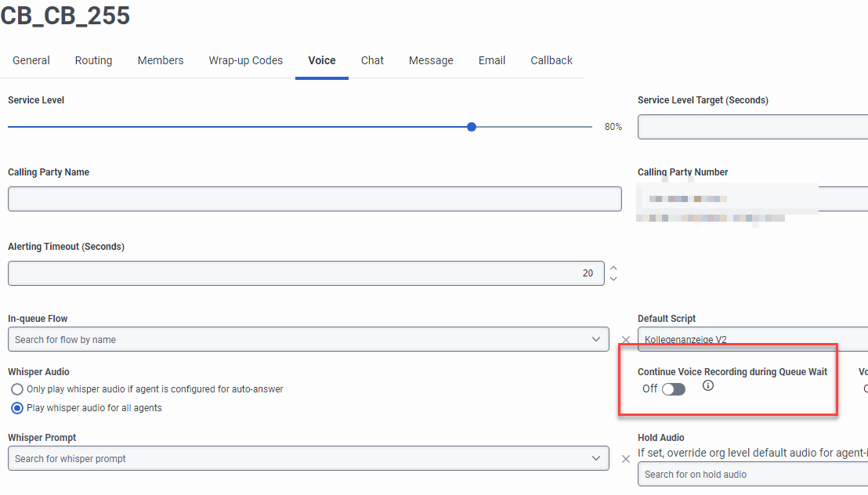The width and height of the screenshot is (868, 495).
Task: Enable Continue Voice Recording during Queue Wait
Action: pos(672,388)
